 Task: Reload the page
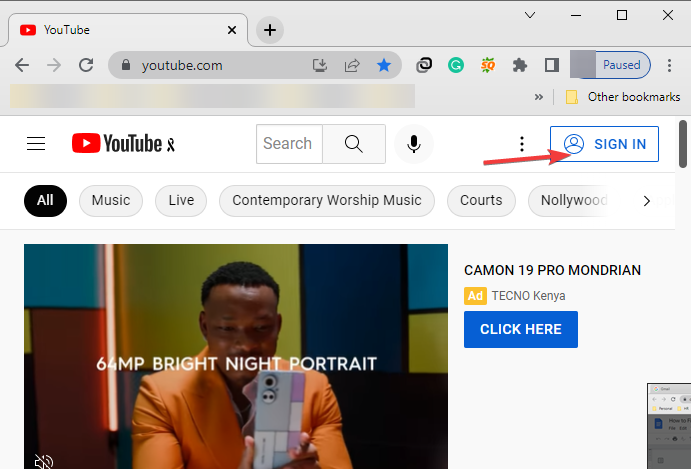86,65
